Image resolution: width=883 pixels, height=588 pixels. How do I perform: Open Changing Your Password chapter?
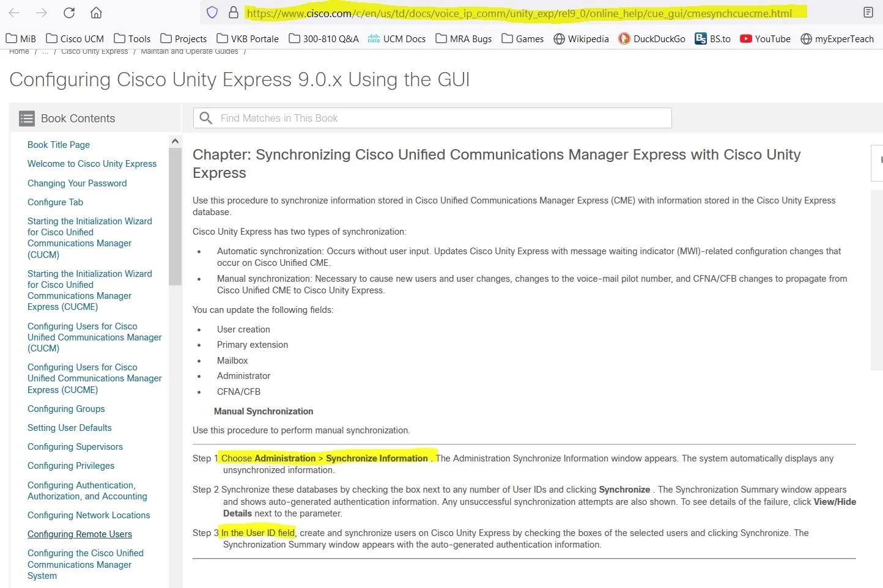pos(77,183)
